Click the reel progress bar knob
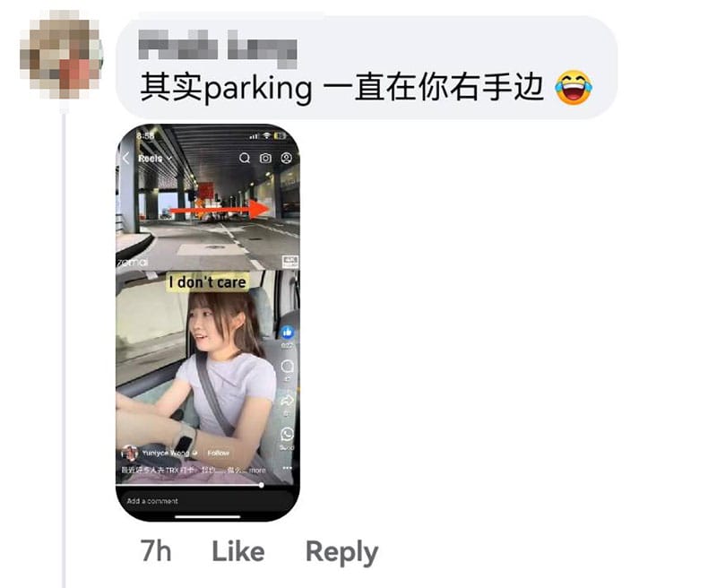The image size is (717, 588). pyautogui.click(x=261, y=485)
